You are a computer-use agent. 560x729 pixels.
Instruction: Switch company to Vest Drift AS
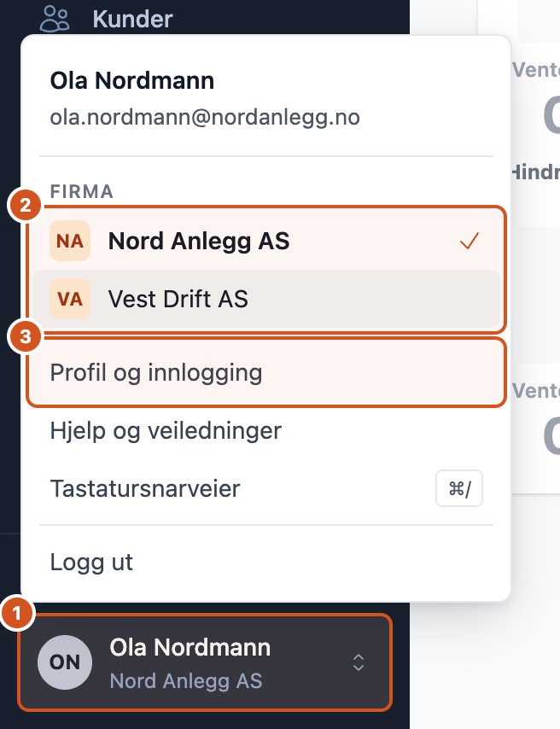coord(266,299)
